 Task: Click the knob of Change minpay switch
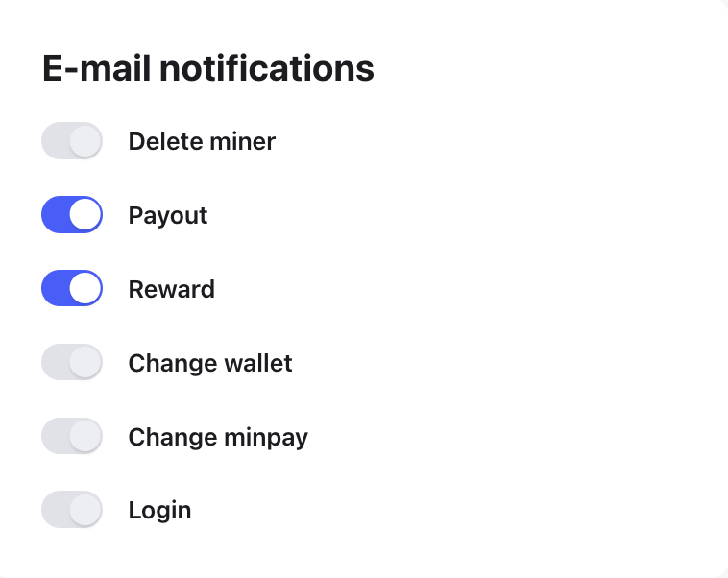(x=85, y=437)
